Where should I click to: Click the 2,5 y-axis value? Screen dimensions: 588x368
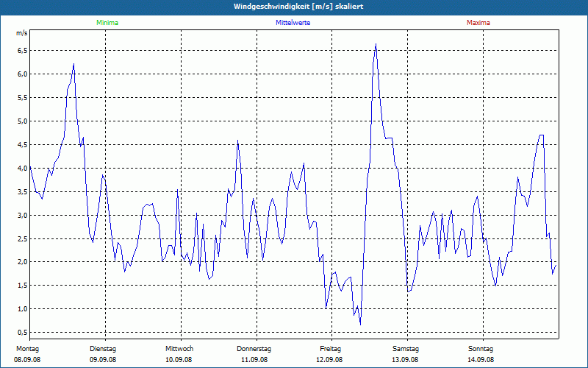[23, 238]
